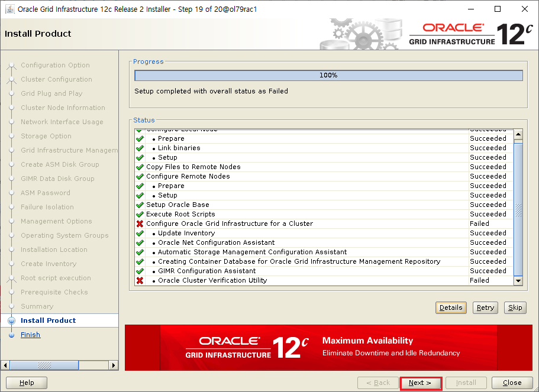This screenshot has height=392, width=539.
Task: Retry the failed configuration step
Action: coord(485,307)
